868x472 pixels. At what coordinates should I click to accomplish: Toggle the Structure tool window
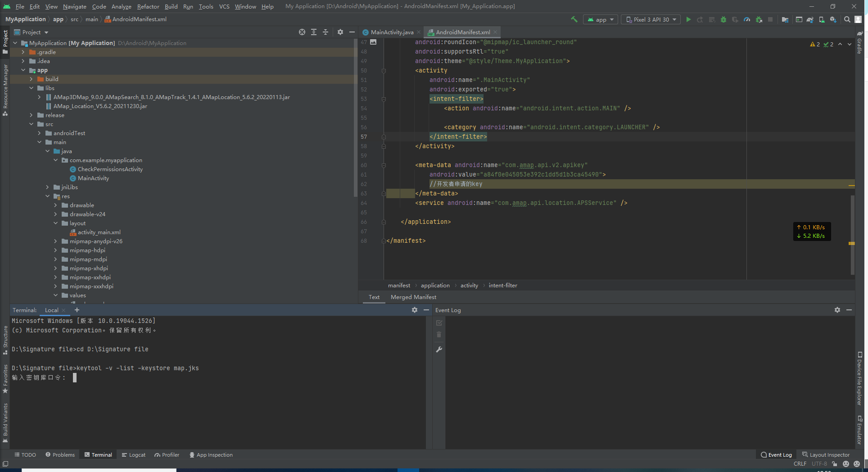coord(5,340)
